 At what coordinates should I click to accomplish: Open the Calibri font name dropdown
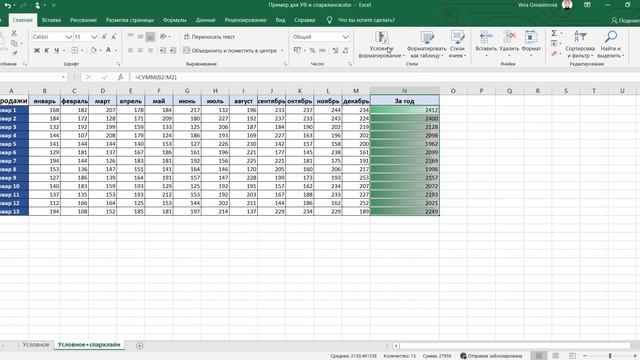tap(69, 37)
